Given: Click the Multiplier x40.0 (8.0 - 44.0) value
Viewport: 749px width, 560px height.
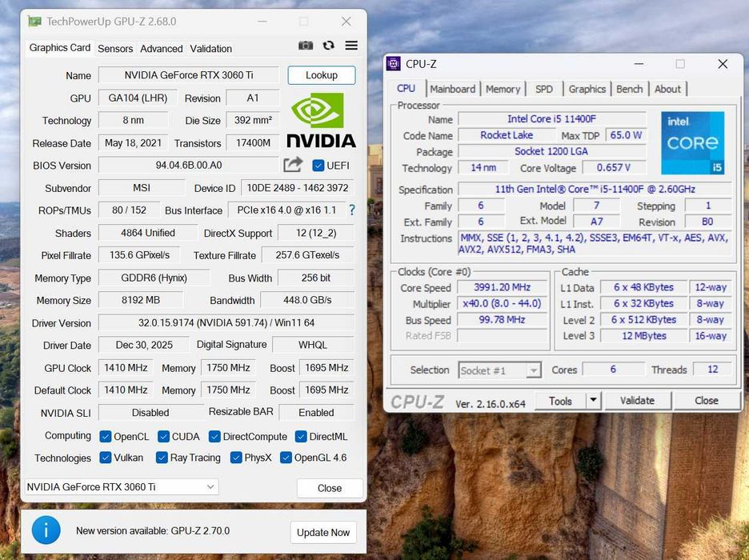Looking at the screenshot, I should [x=502, y=304].
